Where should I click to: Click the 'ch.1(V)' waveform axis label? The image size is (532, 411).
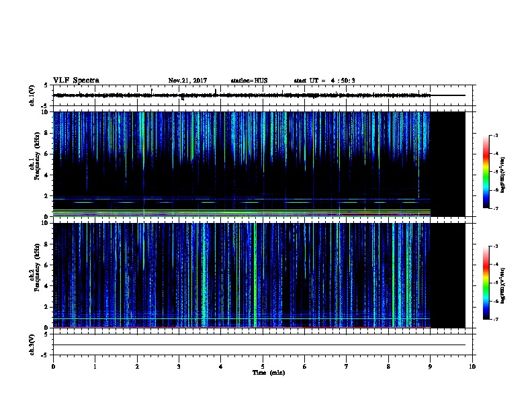click(x=32, y=95)
